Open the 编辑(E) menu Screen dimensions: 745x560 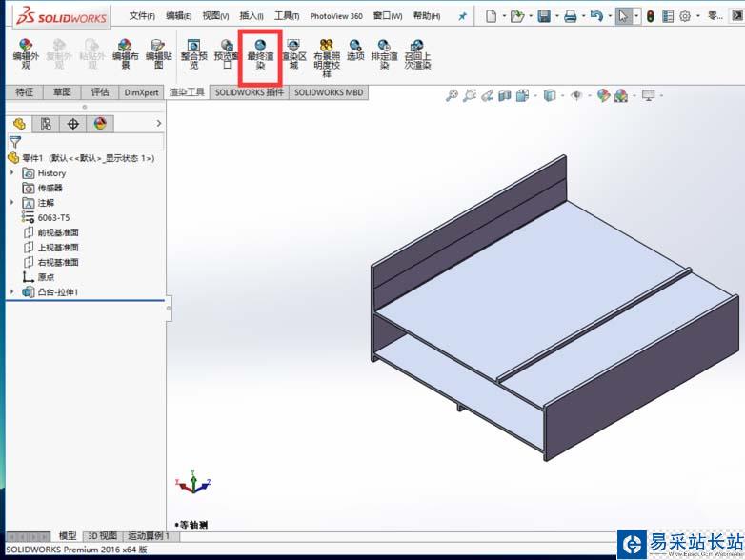pos(179,16)
